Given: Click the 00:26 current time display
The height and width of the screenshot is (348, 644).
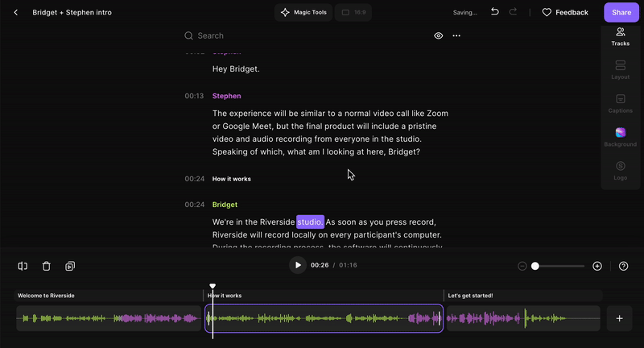Looking at the screenshot, I should pyautogui.click(x=320, y=265).
